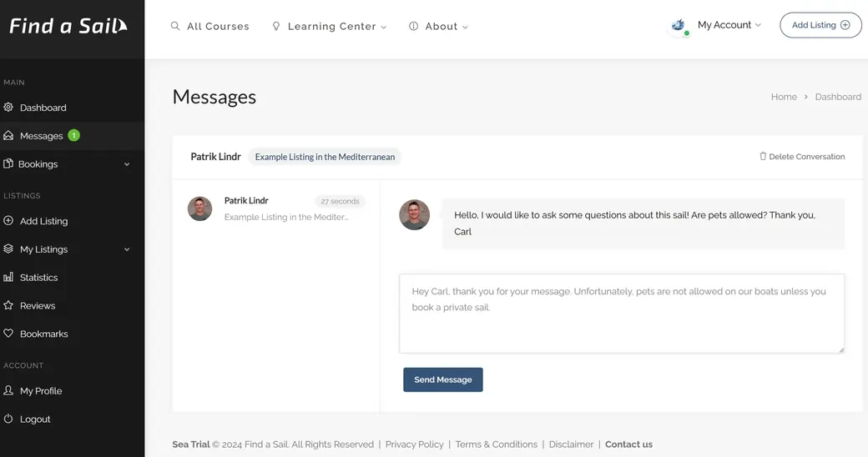Click the Logout power icon

[8, 419]
